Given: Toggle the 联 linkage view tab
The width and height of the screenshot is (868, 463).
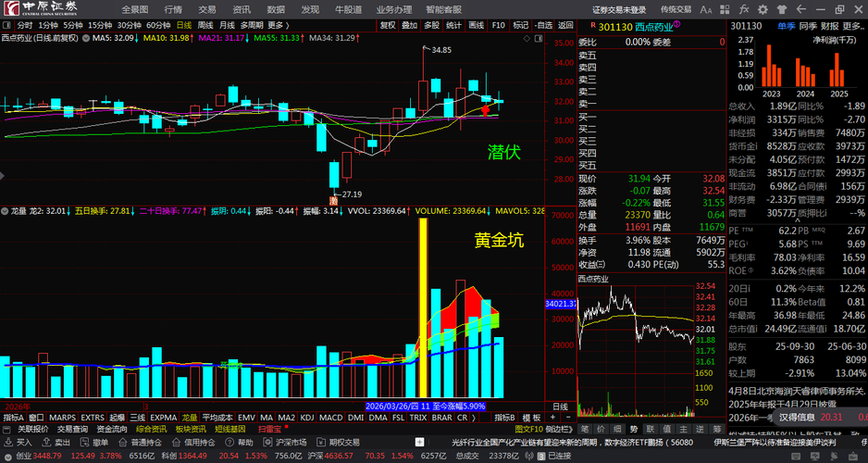Looking at the screenshot, I should coord(651,430).
